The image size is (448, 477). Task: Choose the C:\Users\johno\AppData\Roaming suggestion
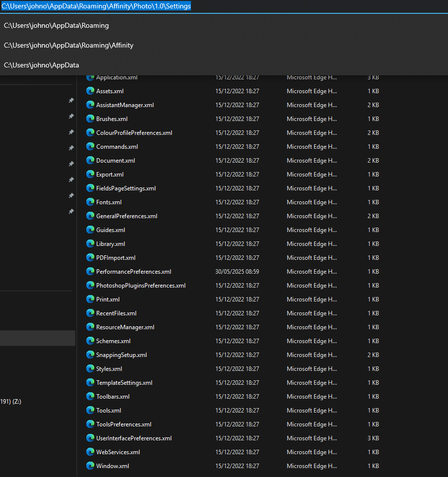coord(56,26)
